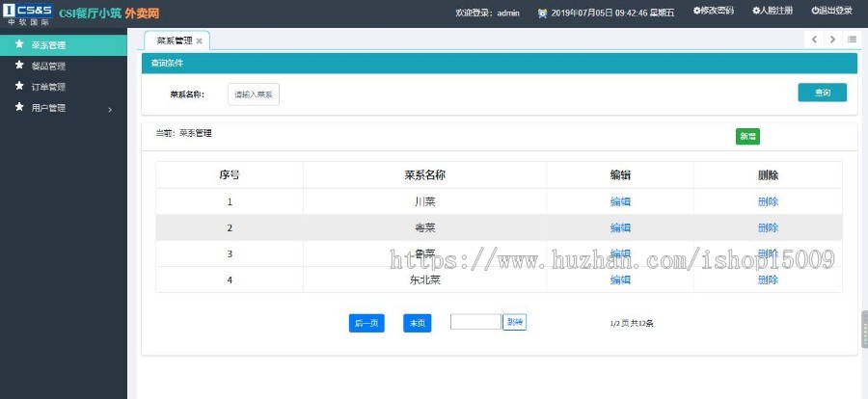Open the tab list menu icon
Image resolution: width=868 pixels, height=399 pixels.
853,40
